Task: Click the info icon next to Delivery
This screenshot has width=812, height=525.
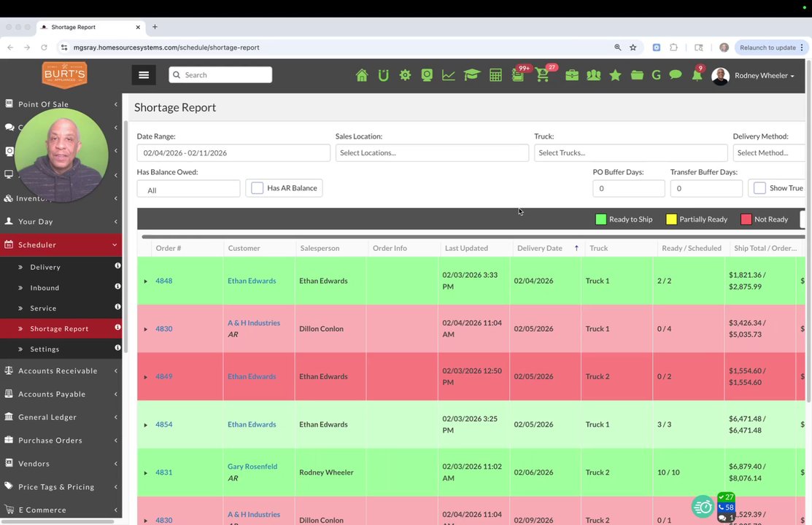Action: [117, 265]
